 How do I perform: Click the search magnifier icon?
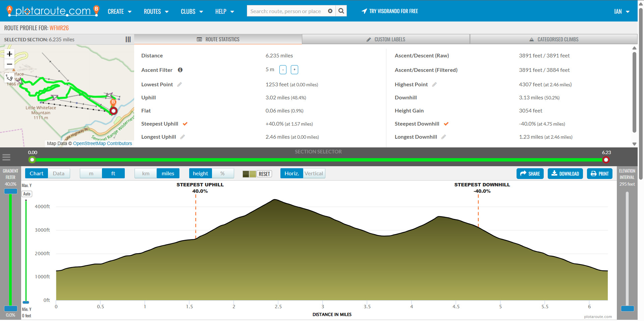tap(341, 11)
